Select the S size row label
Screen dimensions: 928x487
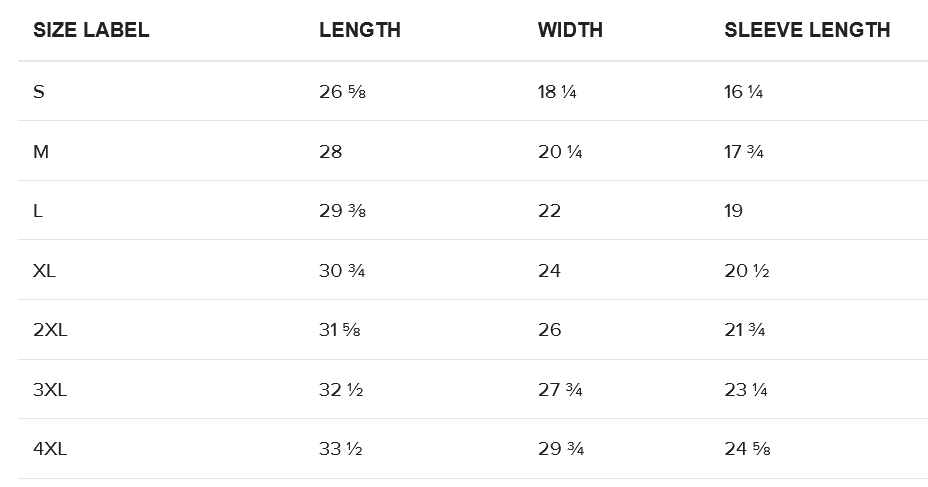(39, 92)
